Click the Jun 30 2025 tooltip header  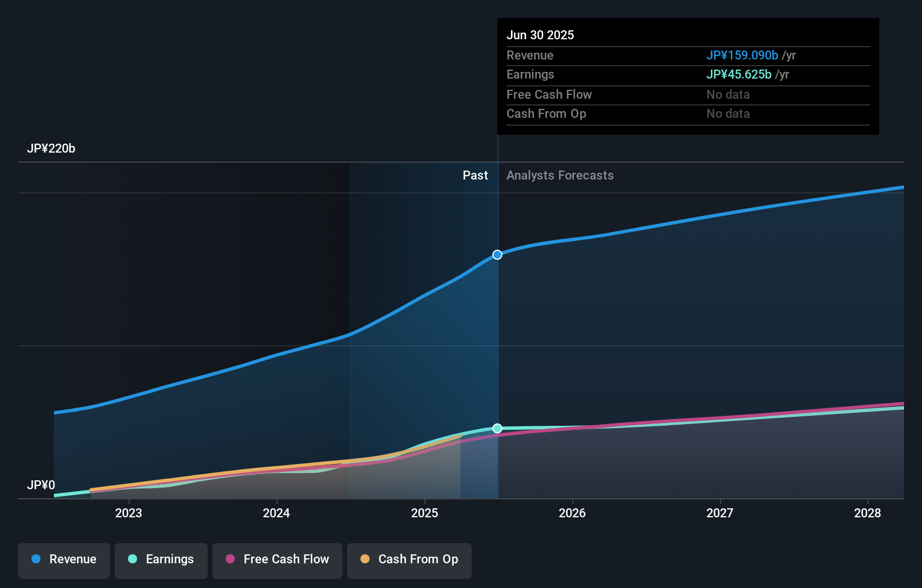point(540,35)
